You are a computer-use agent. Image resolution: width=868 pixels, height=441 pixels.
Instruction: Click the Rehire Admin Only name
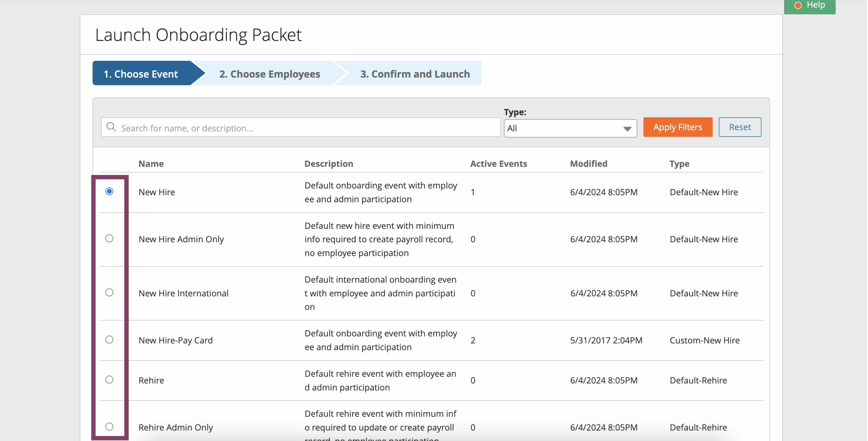point(175,427)
